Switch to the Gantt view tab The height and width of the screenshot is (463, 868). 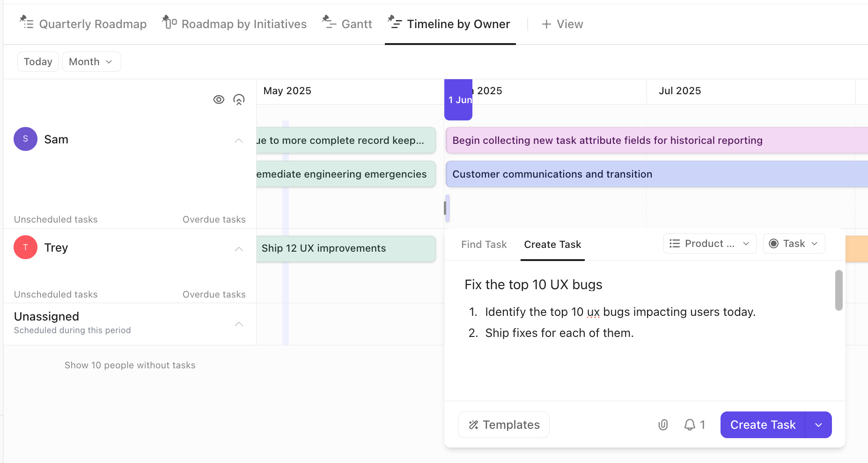pyautogui.click(x=347, y=24)
